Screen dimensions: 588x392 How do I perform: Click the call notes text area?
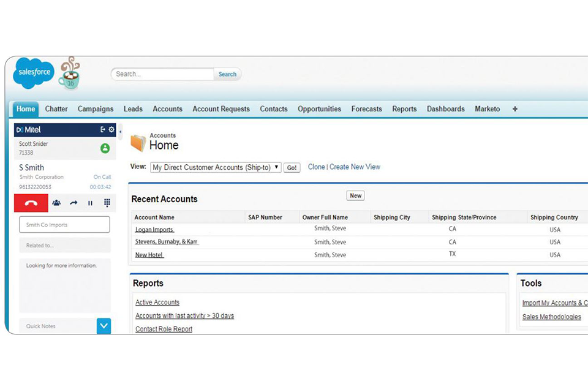click(65, 285)
